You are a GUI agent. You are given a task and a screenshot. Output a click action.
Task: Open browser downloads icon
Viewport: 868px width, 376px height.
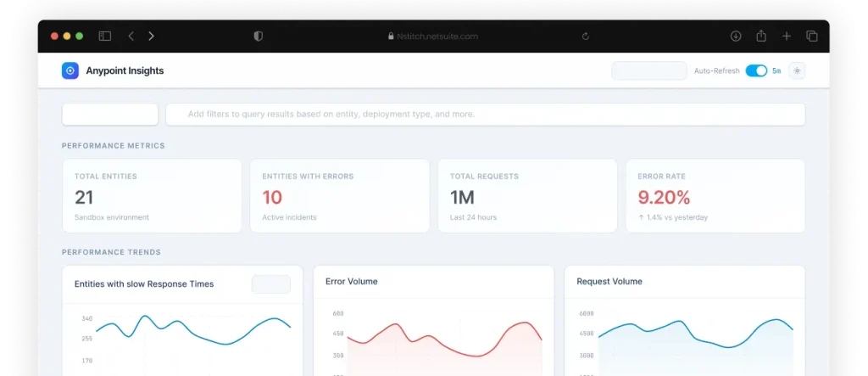pos(736,36)
